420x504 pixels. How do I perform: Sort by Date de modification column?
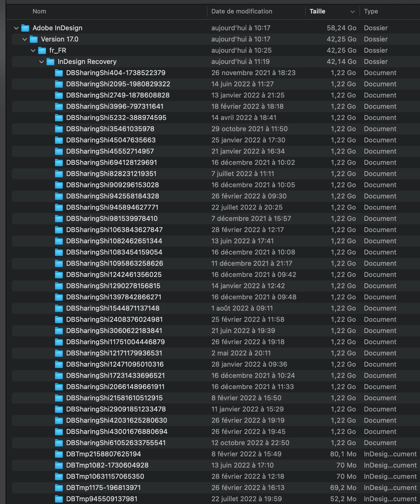(x=242, y=11)
